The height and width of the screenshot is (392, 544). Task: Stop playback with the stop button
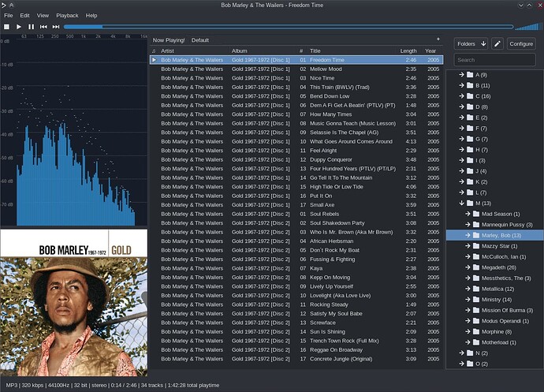[x=6, y=27]
